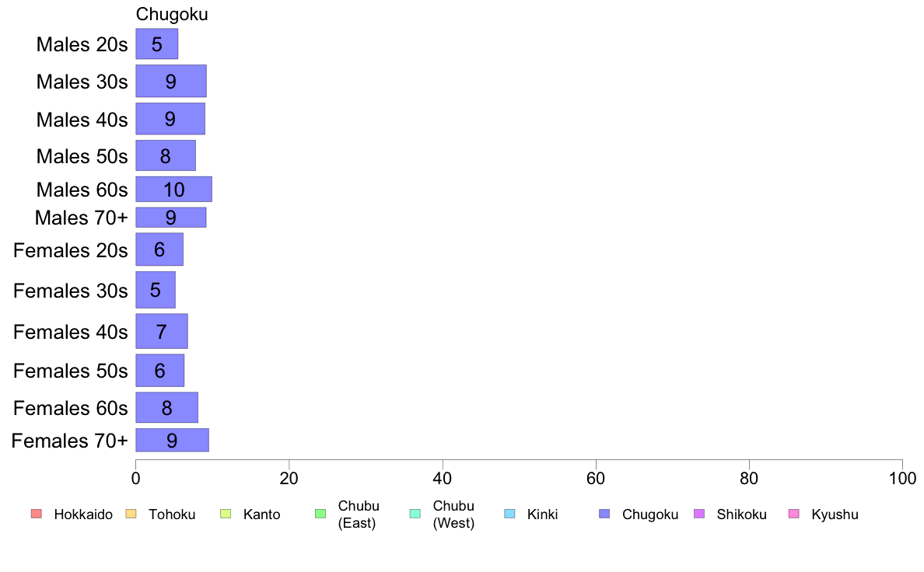The height and width of the screenshot is (572, 924).
Task: Click the Males 50s bar showing 8
Action: click(166, 155)
